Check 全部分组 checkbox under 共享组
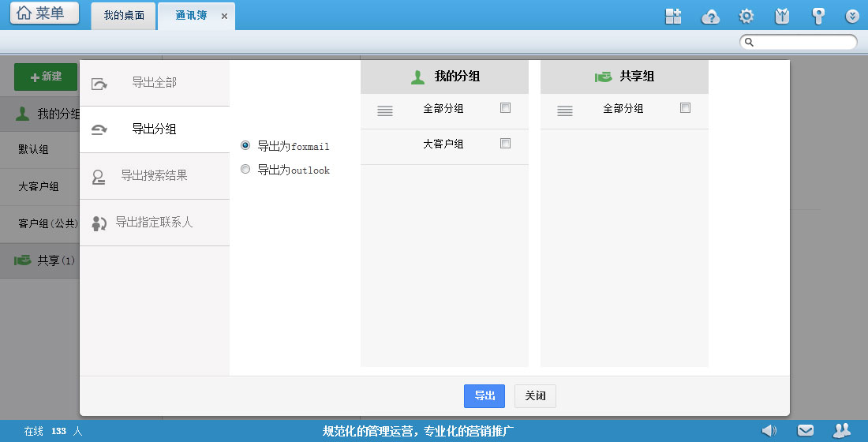 pos(686,107)
